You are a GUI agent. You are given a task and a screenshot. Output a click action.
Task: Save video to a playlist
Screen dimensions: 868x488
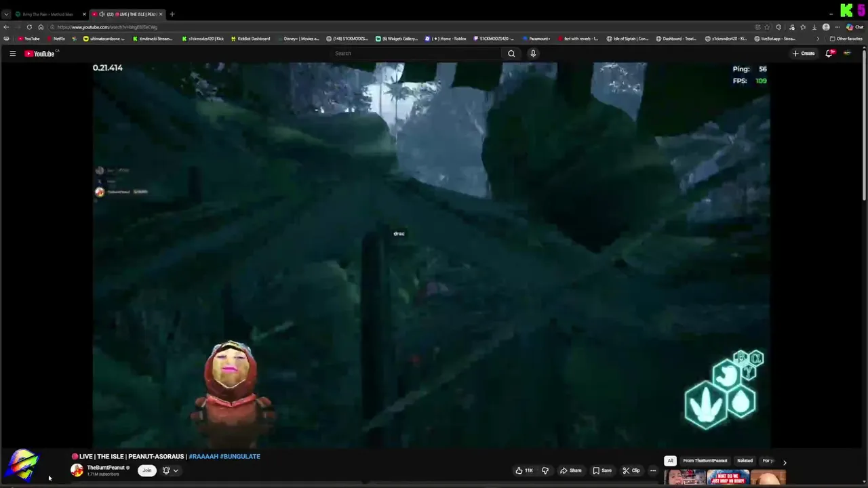(601, 470)
